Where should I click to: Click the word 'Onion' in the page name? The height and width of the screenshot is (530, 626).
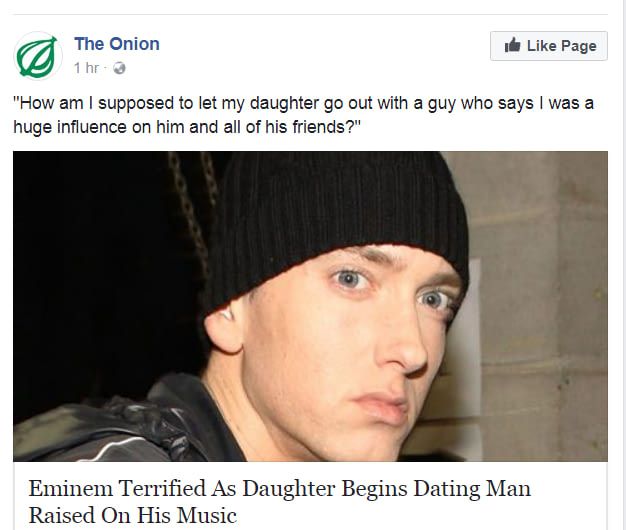[x=135, y=44]
